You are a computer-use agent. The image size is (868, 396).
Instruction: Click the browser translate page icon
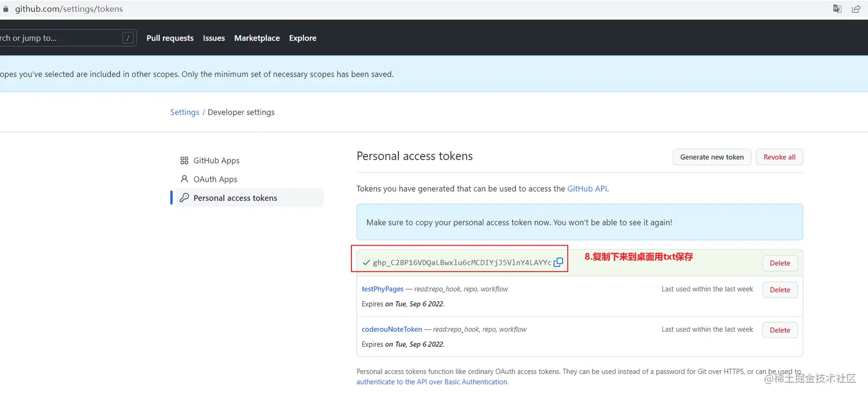[x=838, y=9]
